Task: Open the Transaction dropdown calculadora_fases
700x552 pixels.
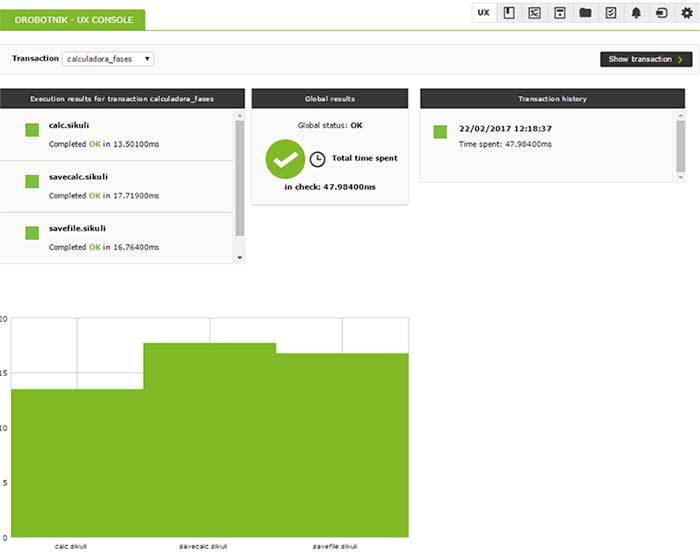Action: 108,59
